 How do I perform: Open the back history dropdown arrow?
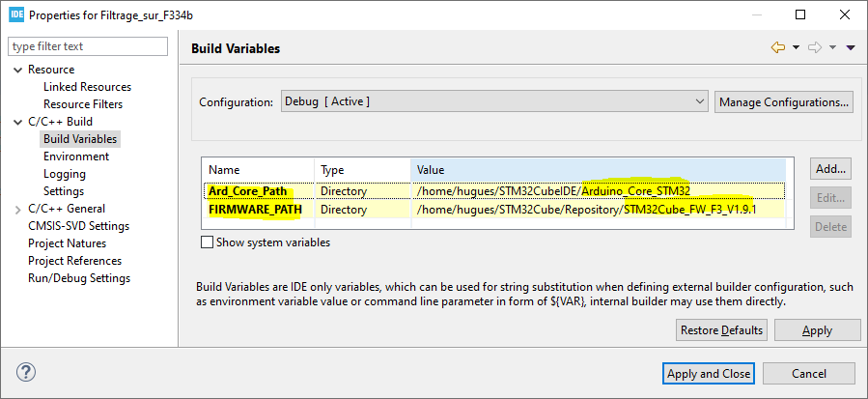pos(796,47)
